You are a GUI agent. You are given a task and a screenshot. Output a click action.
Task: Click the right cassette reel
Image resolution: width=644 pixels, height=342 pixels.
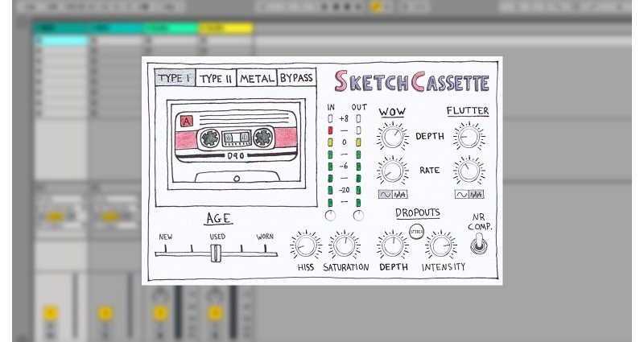pos(263,138)
